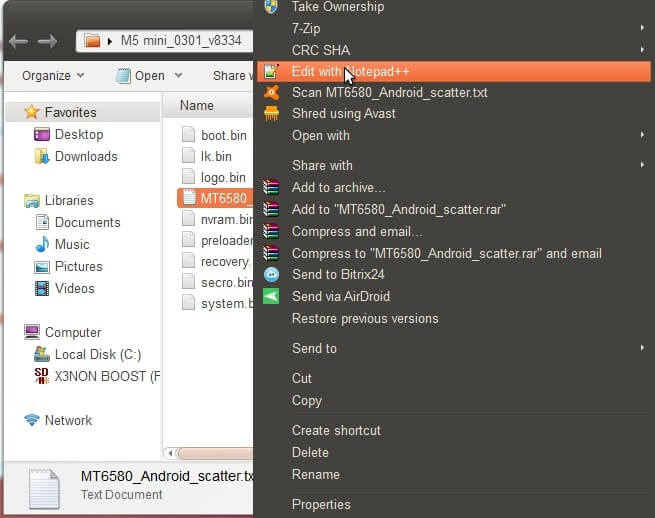Expand the Open with submenu

pos(642,135)
